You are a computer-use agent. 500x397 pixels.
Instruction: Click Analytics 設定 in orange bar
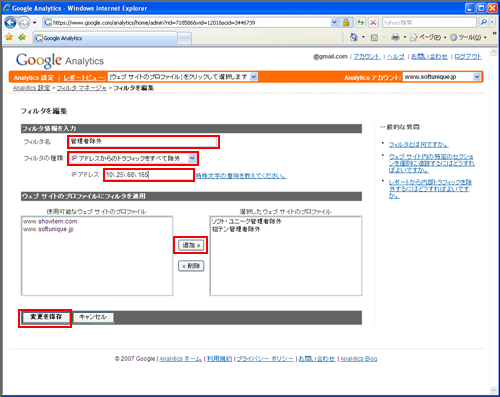[34, 78]
